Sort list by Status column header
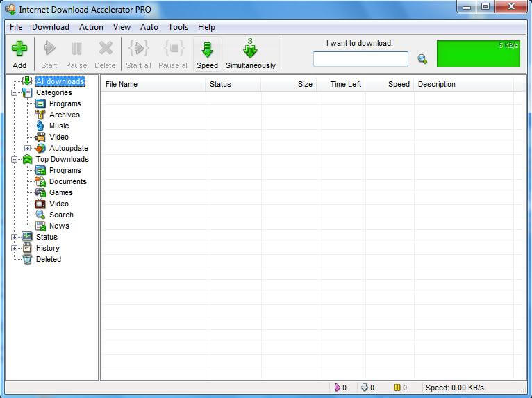This screenshot has width=532, height=398. pos(233,84)
